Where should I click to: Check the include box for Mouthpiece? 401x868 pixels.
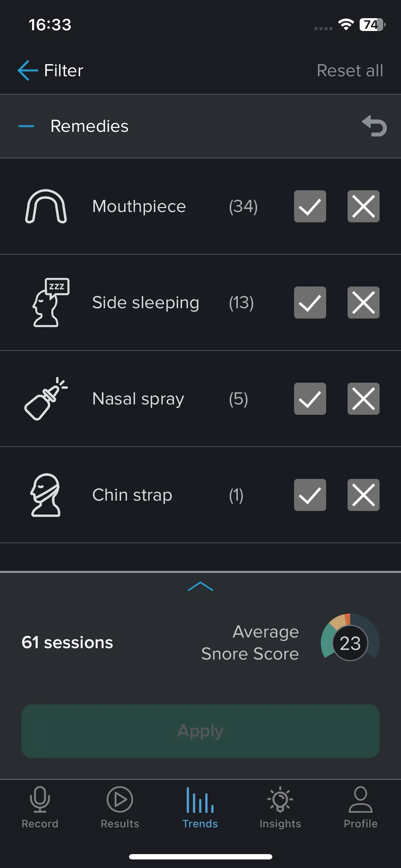310,206
